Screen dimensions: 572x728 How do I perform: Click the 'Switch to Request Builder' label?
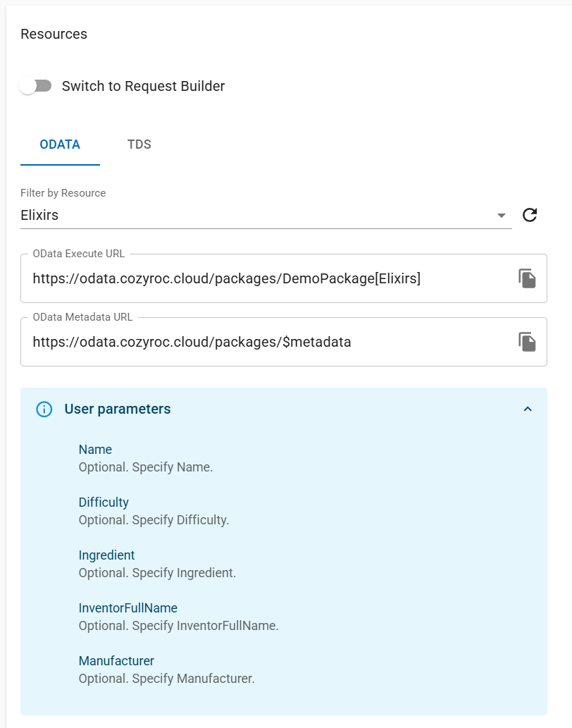pyautogui.click(x=143, y=86)
